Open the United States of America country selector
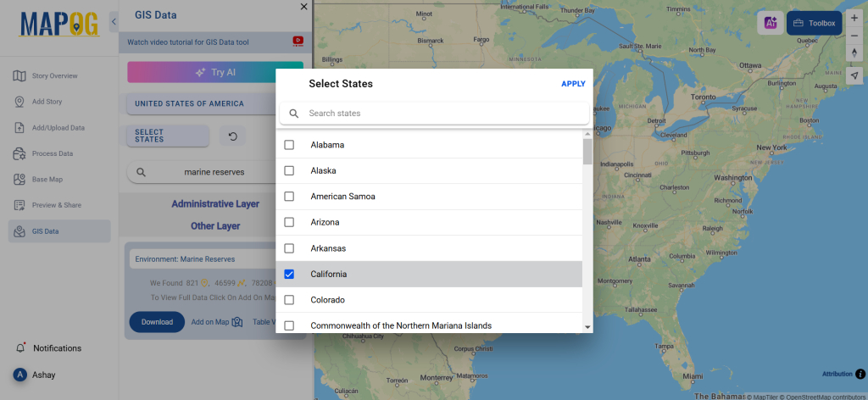This screenshot has width=868, height=400. pyautogui.click(x=202, y=103)
